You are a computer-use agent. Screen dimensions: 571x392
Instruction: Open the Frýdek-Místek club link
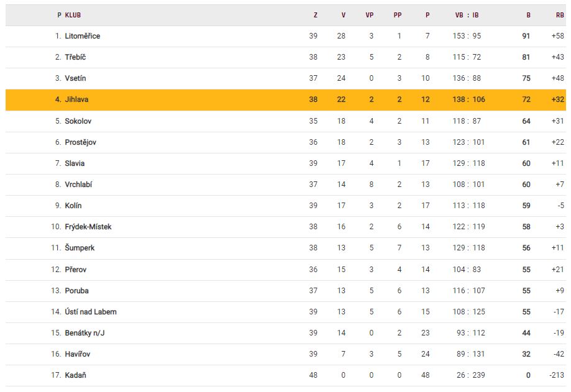[88, 227]
